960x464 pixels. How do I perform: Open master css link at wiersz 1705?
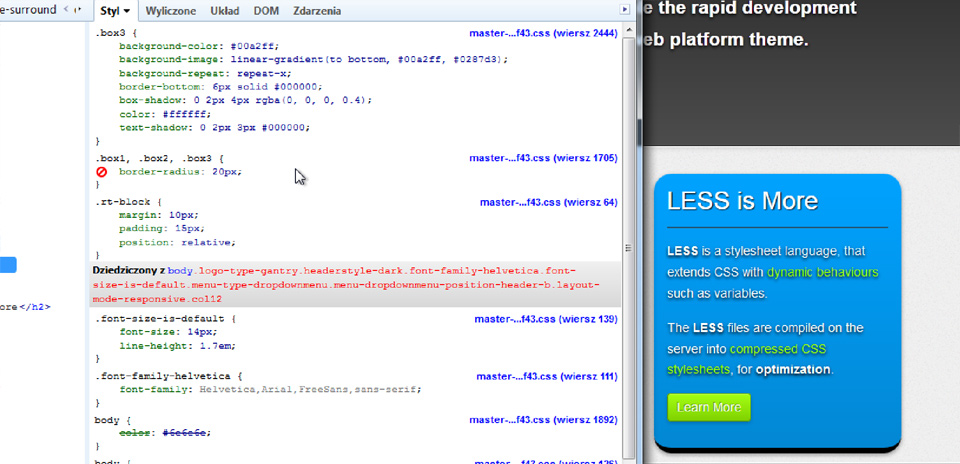click(543, 158)
